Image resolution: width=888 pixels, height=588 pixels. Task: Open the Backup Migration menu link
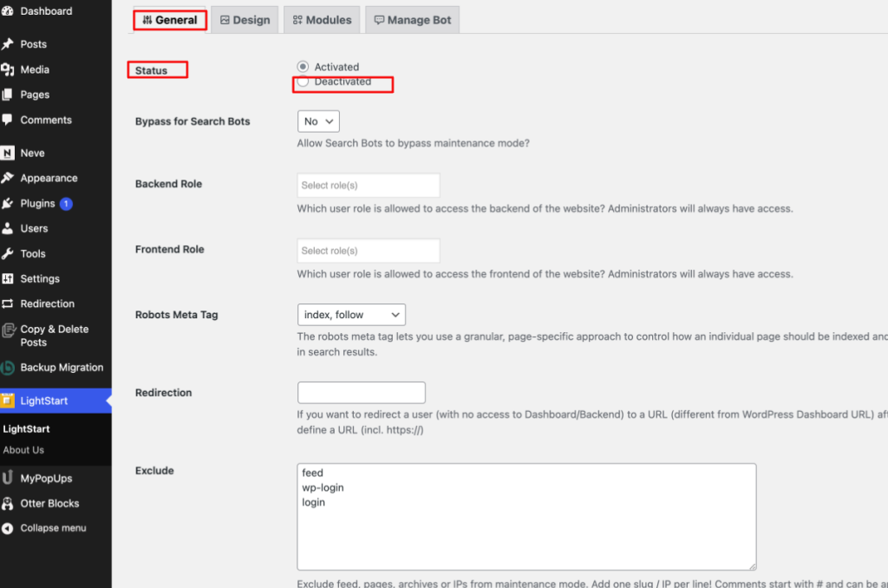coord(62,367)
